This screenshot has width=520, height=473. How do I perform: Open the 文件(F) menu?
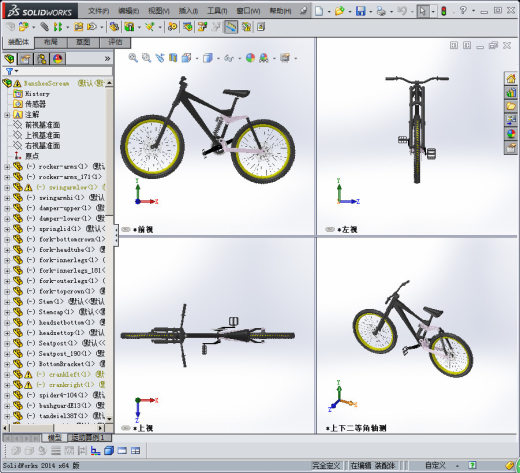(99, 11)
